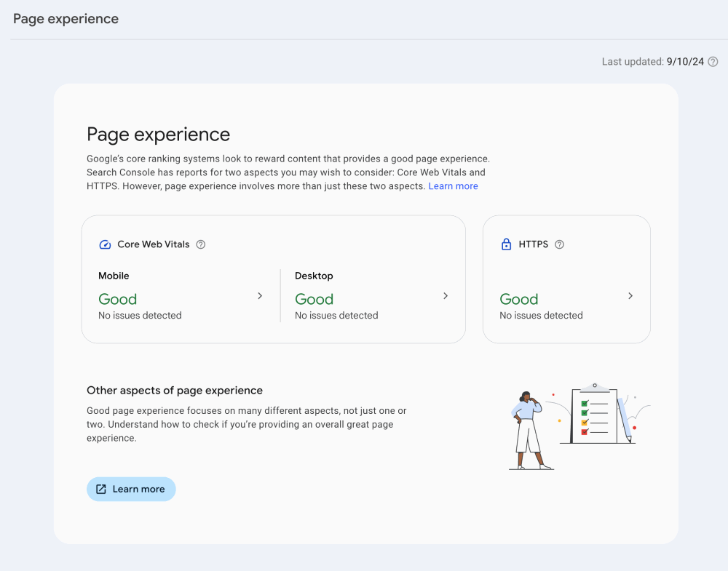Expand the Desktop Core Web Vitals report chevron
The height and width of the screenshot is (571, 728).
tap(446, 295)
